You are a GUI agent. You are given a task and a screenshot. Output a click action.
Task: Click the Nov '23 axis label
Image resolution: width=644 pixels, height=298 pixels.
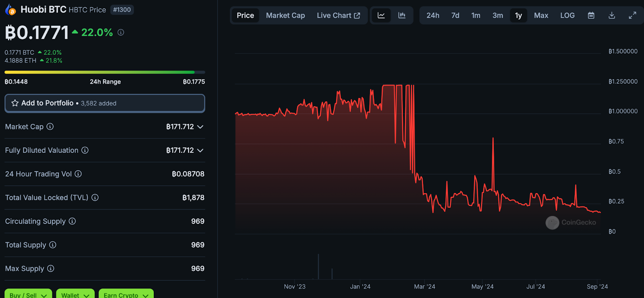tap(295, 287)
